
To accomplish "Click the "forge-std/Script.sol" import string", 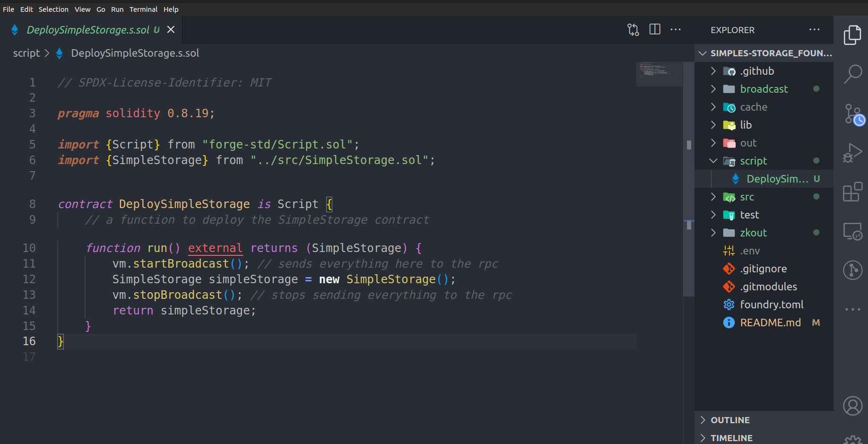I will pyautogui.click(x=278, y=144).
